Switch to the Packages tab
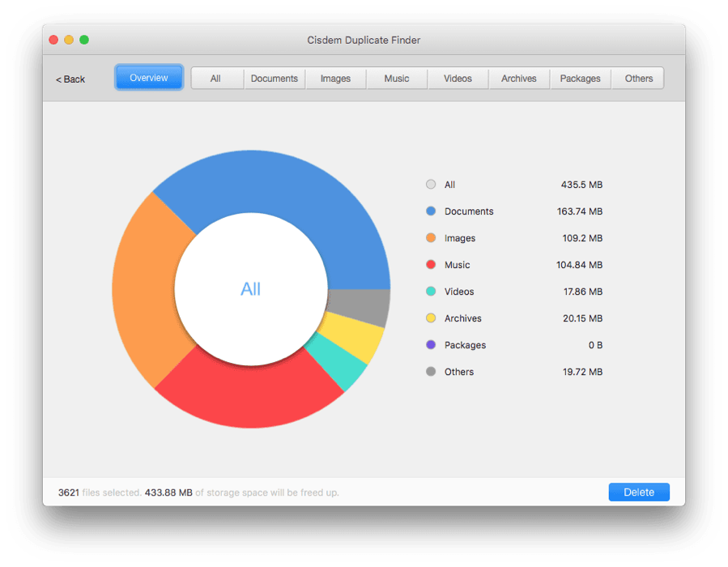728x567 pixels. coord(580,79)
